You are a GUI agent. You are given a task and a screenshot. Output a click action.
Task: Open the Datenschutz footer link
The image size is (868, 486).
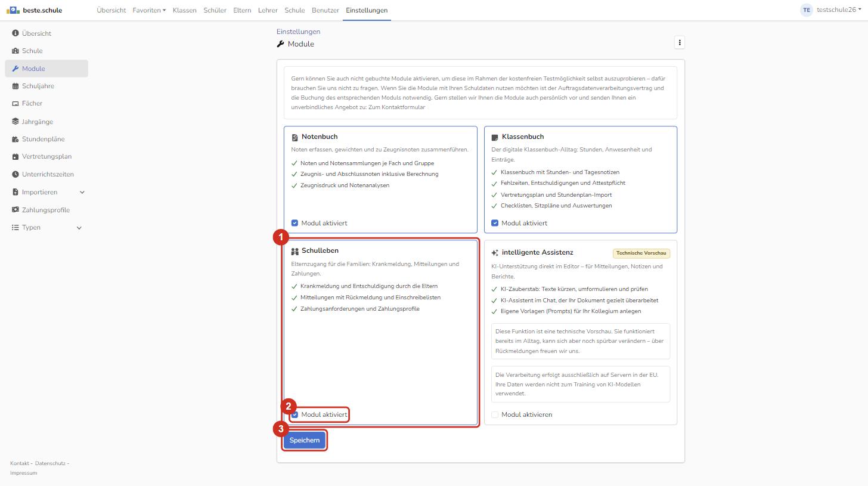click(x=50, y=463)
